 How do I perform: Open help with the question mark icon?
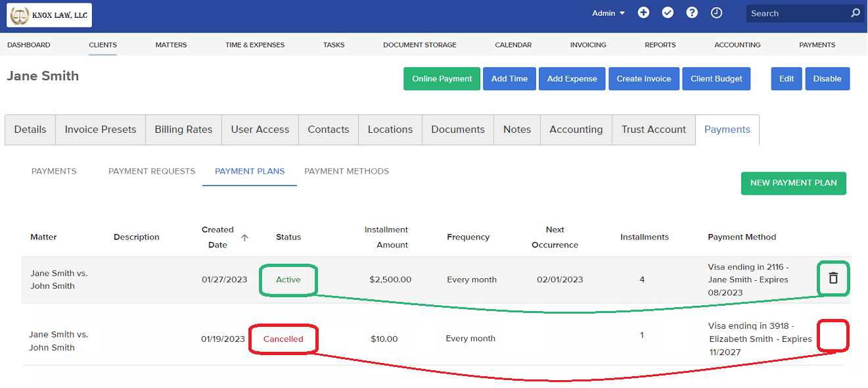(692, 12)
